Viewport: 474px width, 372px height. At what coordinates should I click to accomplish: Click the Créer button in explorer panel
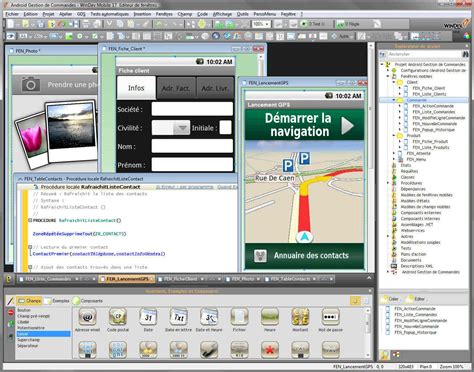(x=391, y=299)
